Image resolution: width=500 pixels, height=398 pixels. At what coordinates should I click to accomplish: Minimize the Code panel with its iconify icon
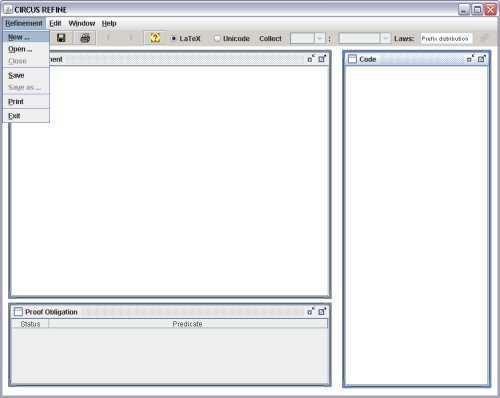pos(470,59)
